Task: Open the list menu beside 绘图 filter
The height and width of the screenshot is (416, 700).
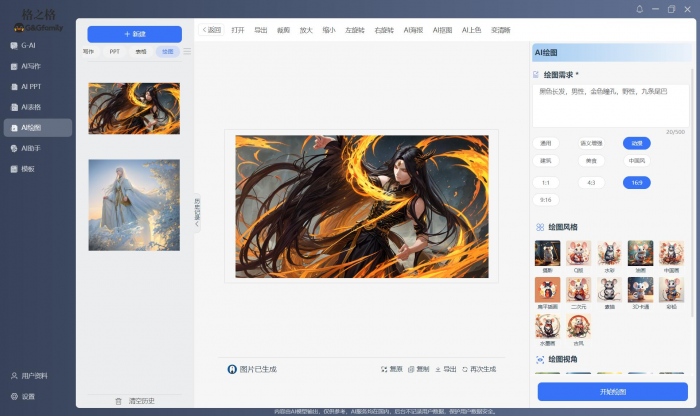Action: pyautogui.click(x=187, y=51)
